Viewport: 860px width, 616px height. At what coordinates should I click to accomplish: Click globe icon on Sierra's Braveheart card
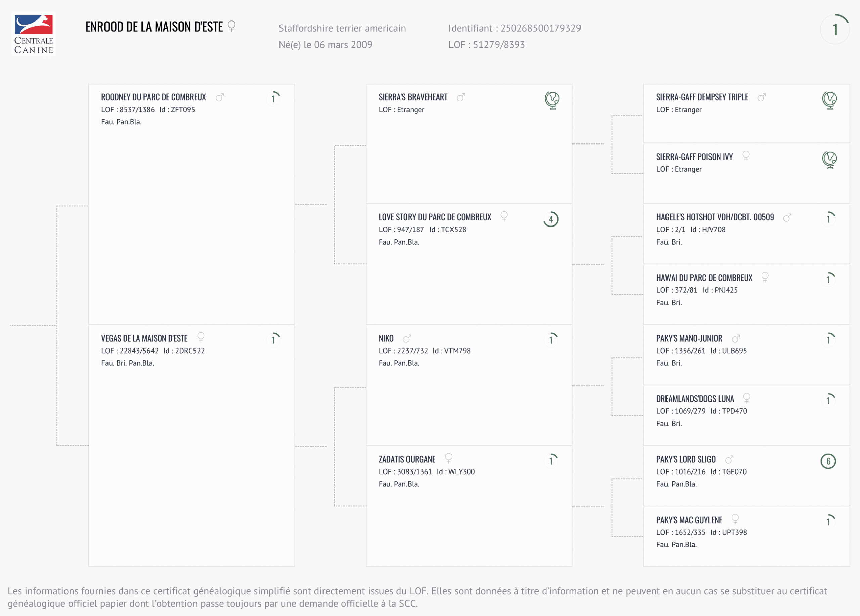[552, 100]
